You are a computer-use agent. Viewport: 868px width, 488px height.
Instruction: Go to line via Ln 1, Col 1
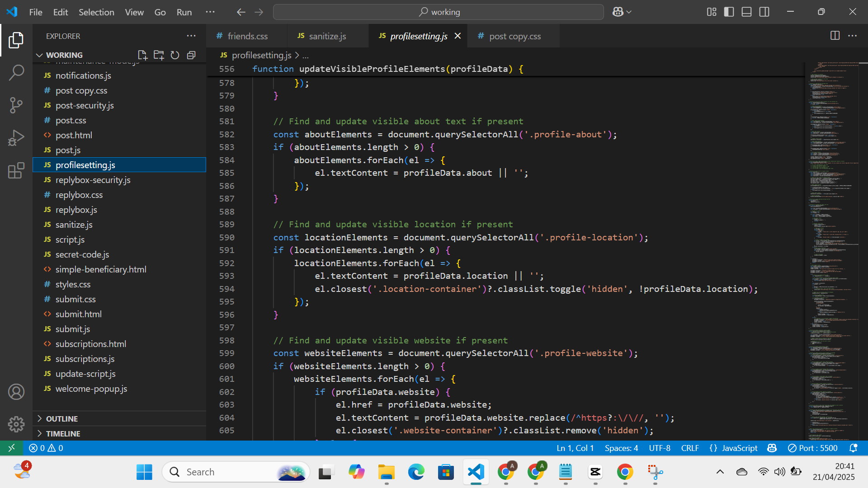[575, 448]
